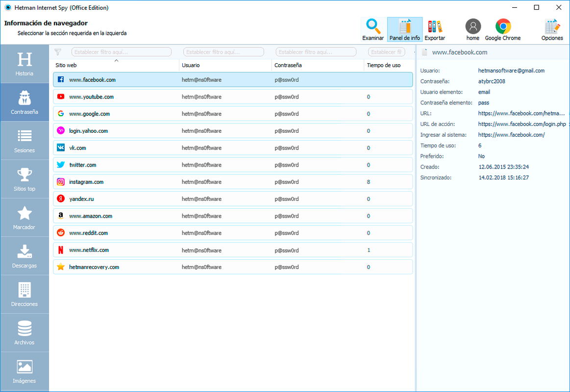Screen dimensions: 570x392
Task: Click the Amazon favicon in list
Action: point(61,216)
